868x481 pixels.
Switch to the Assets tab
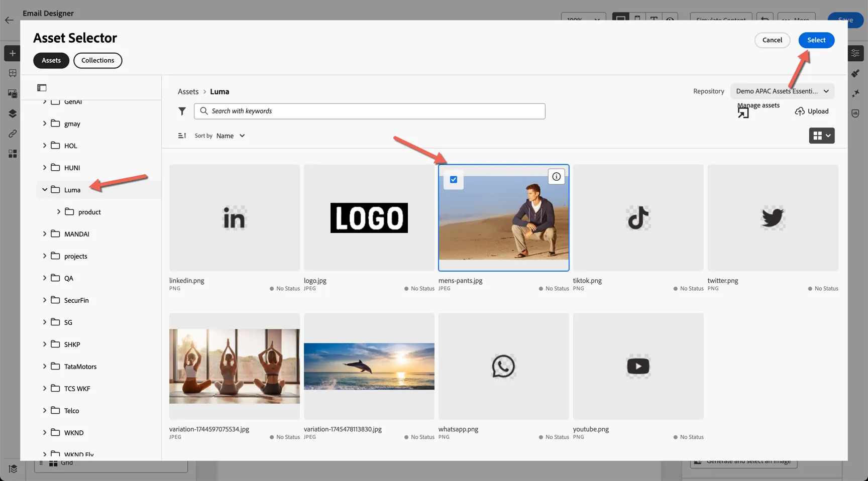[x=51, y=60]
